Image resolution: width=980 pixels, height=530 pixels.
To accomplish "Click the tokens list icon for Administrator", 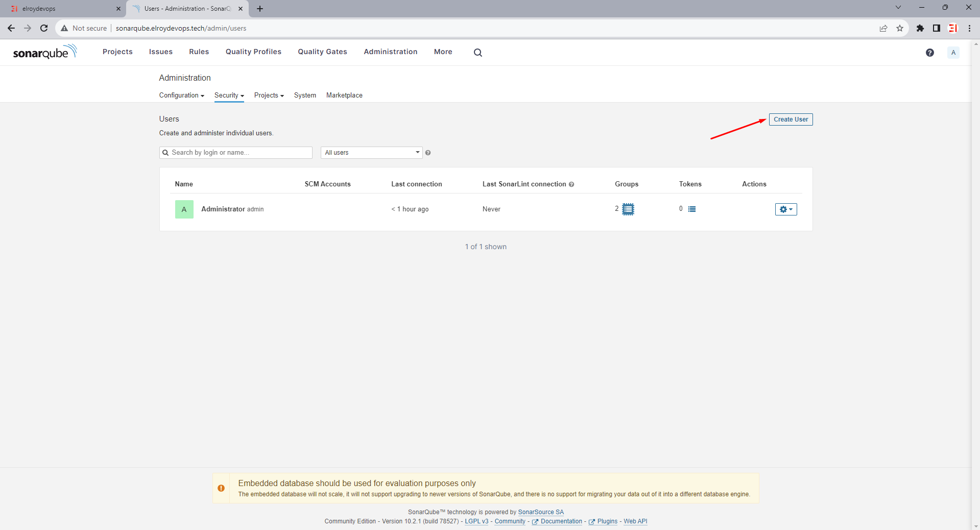I will tap(691, 209).
